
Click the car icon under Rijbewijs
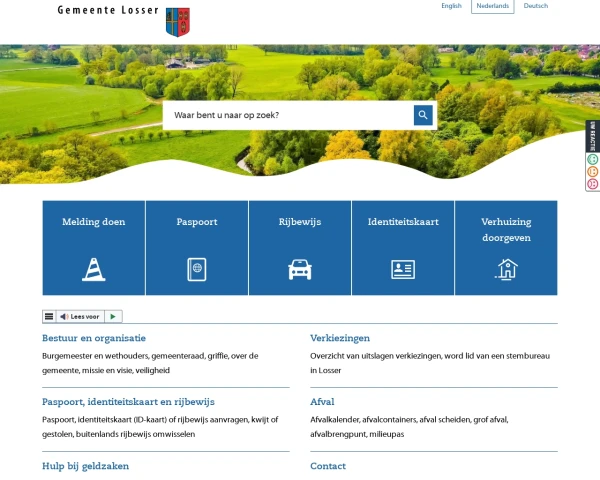click(300, 269)
